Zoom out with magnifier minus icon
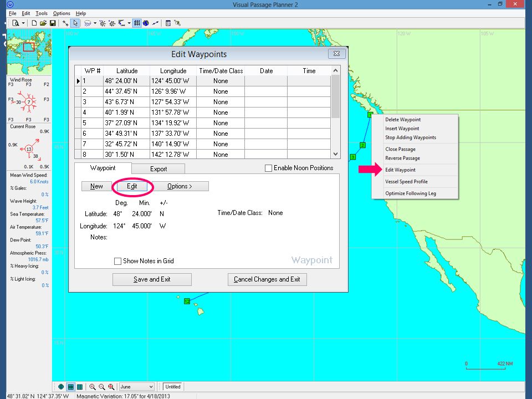This screenshot has height=399, width=532. (102, 387)
